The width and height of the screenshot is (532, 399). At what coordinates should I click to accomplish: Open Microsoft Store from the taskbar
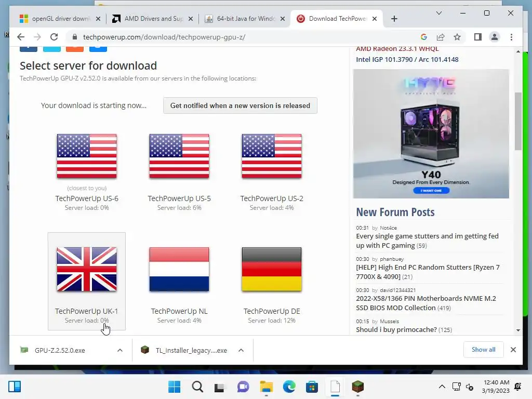312,387
